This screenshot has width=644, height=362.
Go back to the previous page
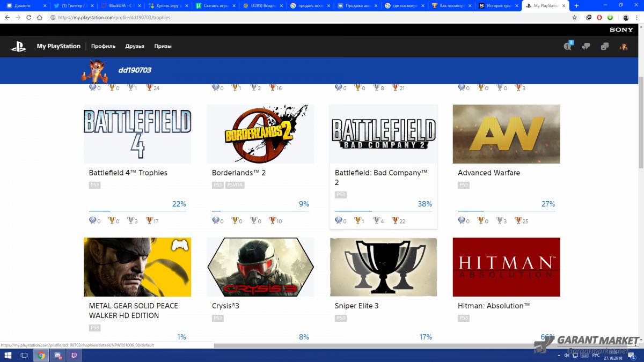(8, 17)
